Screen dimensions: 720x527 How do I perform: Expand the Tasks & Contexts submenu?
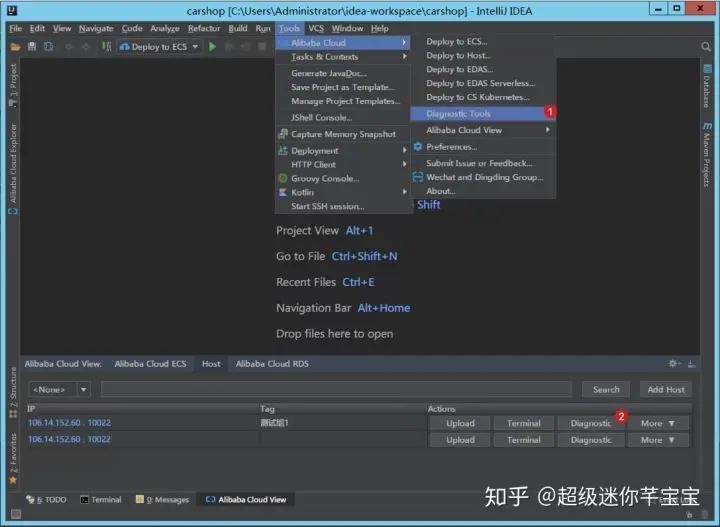[343, 57]
